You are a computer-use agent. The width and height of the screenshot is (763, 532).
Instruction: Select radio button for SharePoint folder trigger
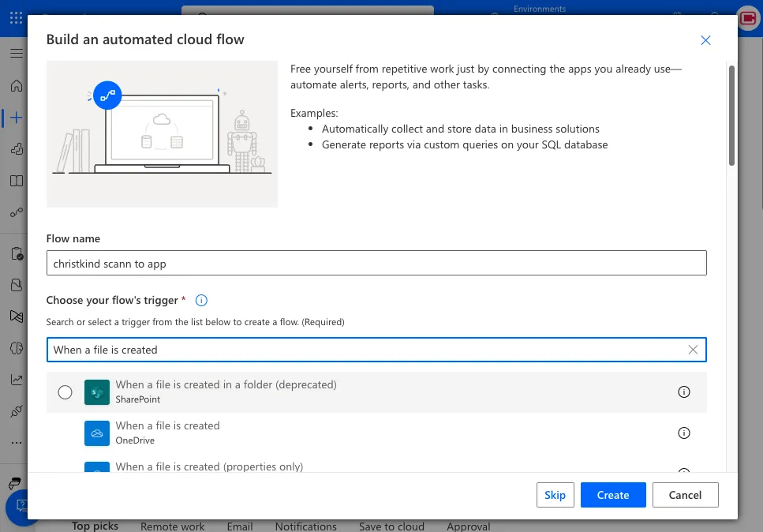point(65,392)
